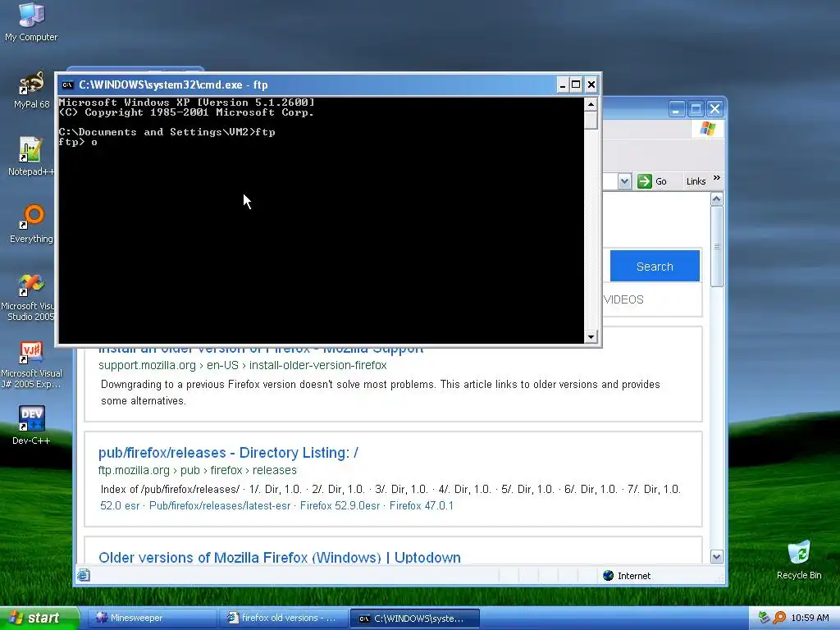Expand the Links toolbar chevron
840x630 pixels.
click(717, 177)
